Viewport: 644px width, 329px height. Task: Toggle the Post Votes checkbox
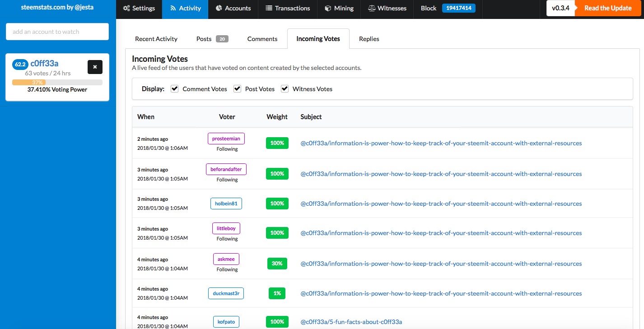click(x=237, y=89)
